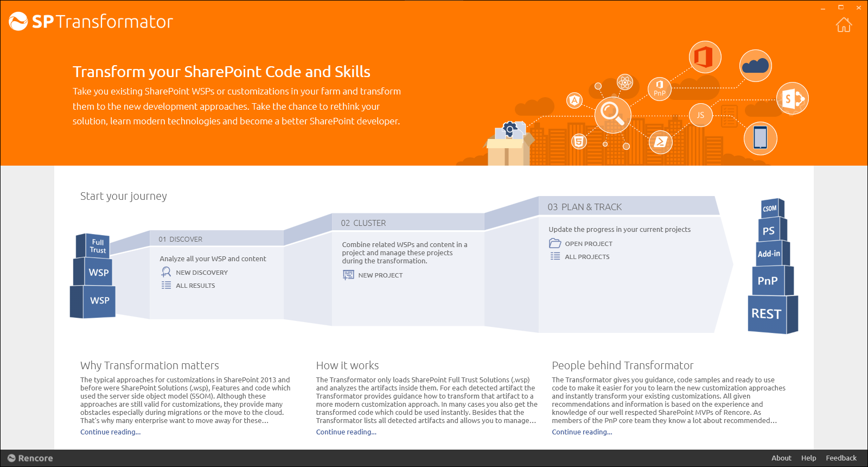
Task: Click the SharePoint logo circle in the banner
Action: (793, 98)
